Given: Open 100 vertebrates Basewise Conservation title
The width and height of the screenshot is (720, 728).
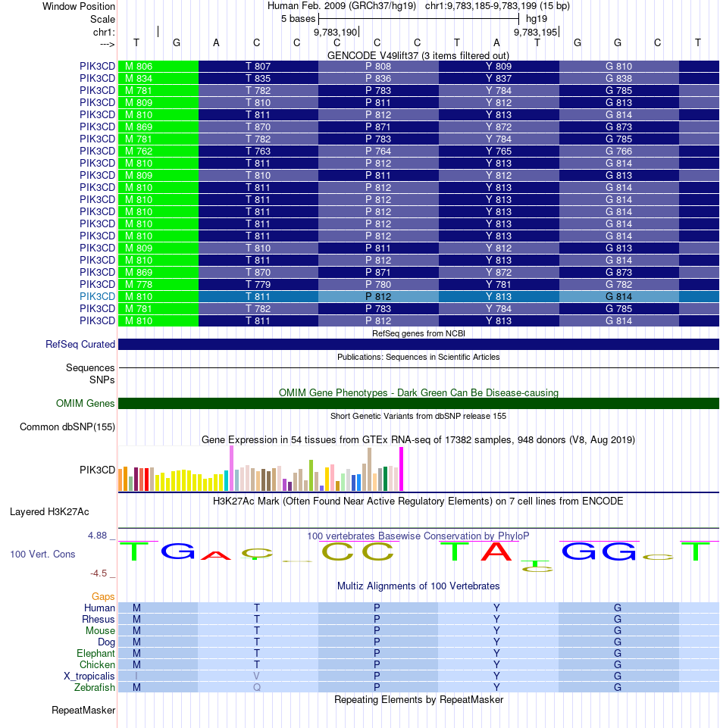Looking at the screenshot, I should (418, 536).
